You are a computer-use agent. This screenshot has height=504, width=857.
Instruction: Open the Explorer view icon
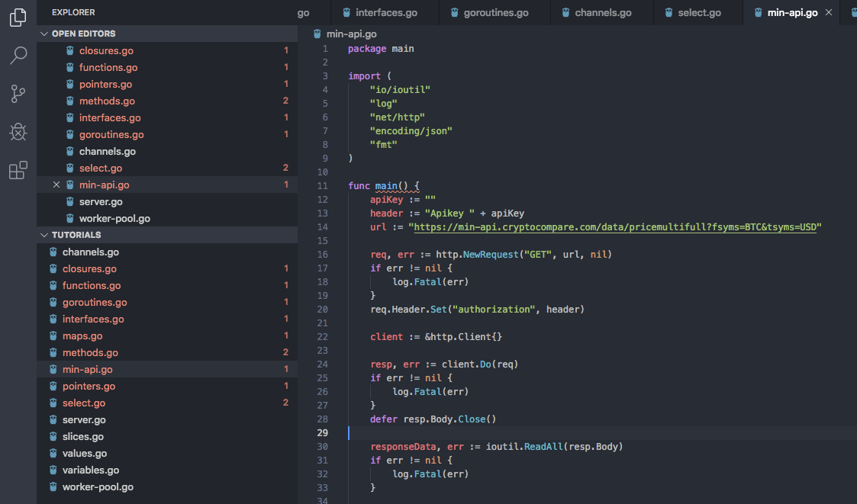[x=17, y=17]
